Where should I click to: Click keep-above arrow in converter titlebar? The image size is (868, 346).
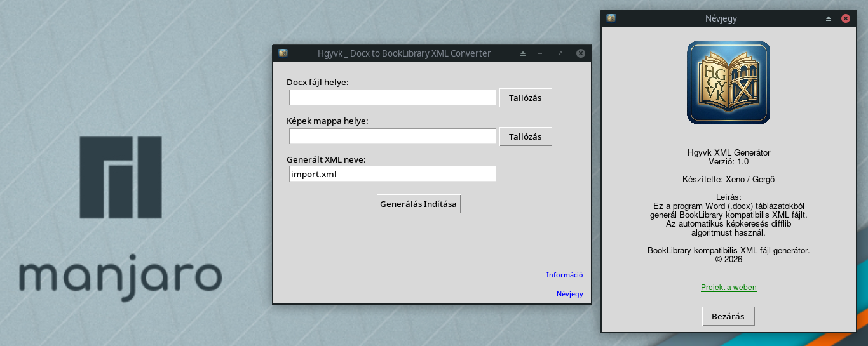click(x=523, y=53)
